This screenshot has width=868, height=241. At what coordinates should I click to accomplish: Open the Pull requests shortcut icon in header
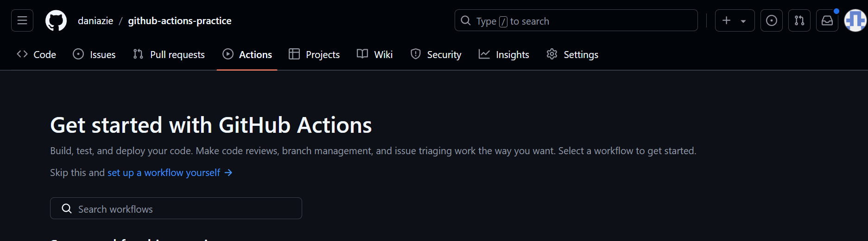[799, 20]
